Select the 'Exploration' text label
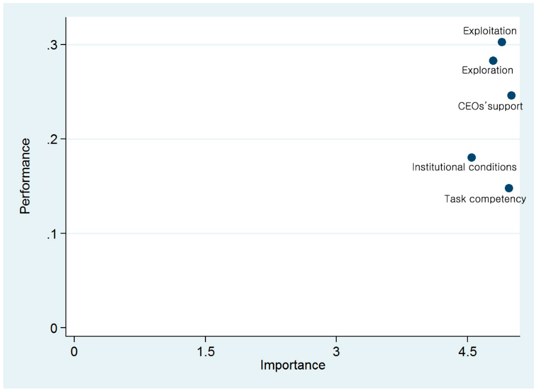The height and width of the screenshot is (392, 538). pos(488,70)
